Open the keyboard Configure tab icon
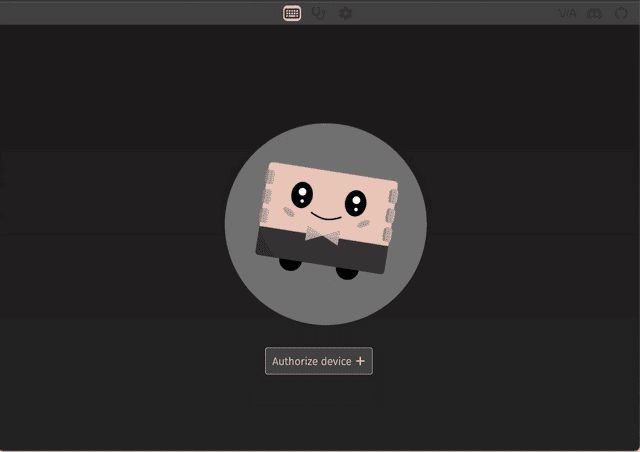 (292, 13)
